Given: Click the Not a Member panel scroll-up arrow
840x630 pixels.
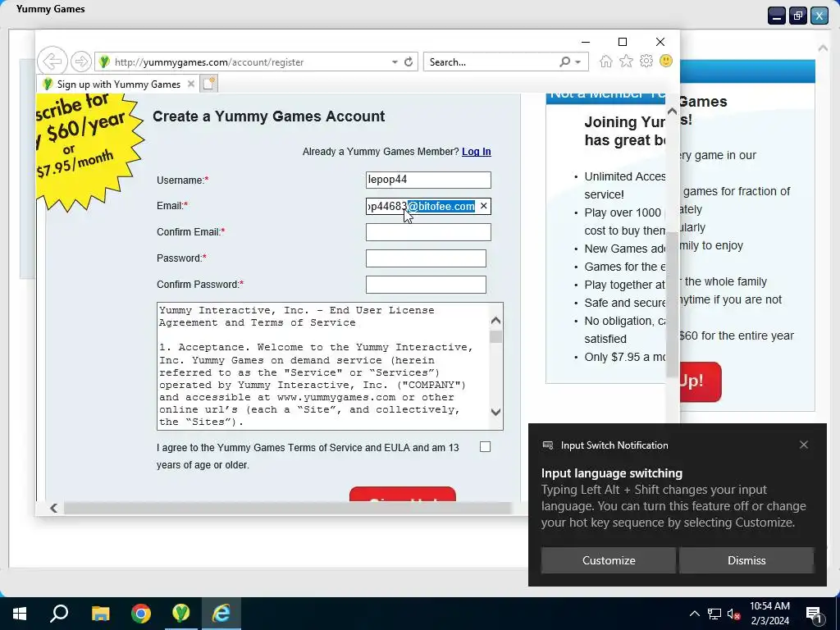Looking at the screenshot, I should pos(672,112).
